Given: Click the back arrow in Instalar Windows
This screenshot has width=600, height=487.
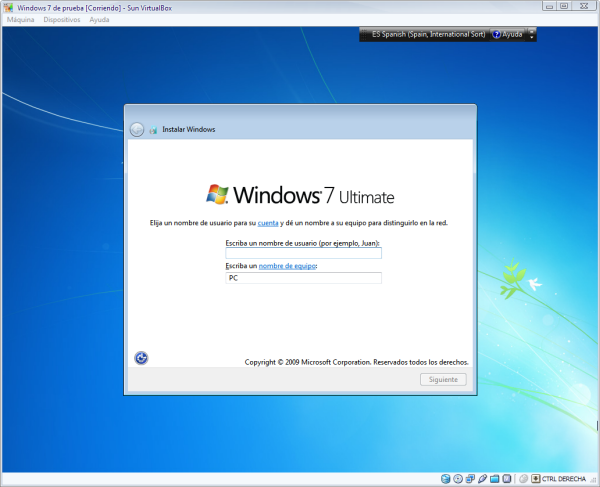Looking at the screenshot, I should coord(137,129).
